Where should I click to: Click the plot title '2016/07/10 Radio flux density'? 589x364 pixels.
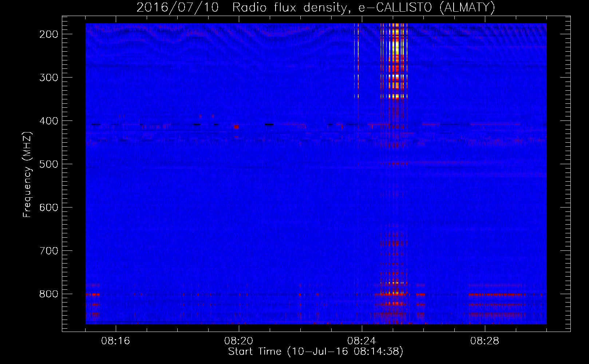click(241, 8)
